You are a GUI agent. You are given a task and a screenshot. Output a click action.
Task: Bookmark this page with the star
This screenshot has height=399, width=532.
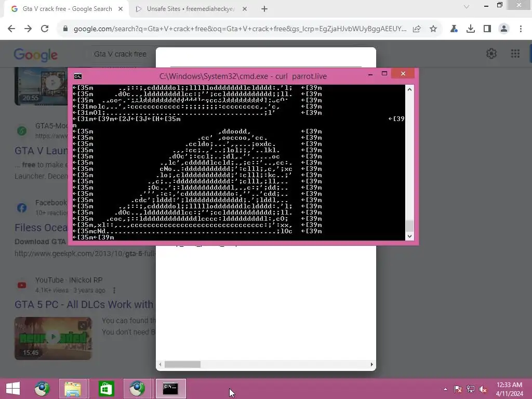click(433, 29)
